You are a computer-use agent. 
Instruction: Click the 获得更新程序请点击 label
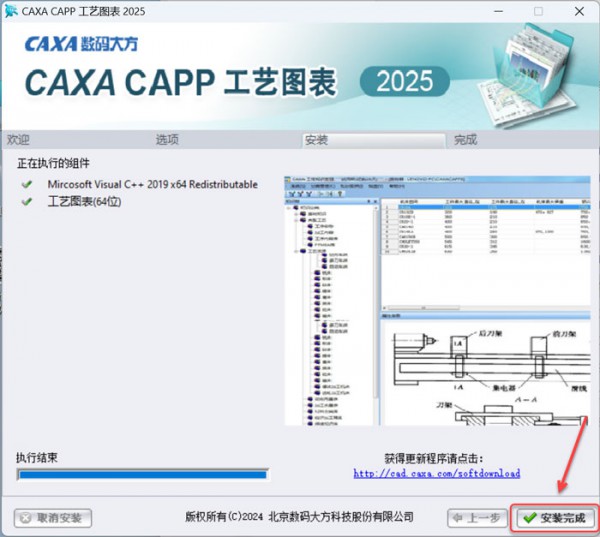pos(434,459)
